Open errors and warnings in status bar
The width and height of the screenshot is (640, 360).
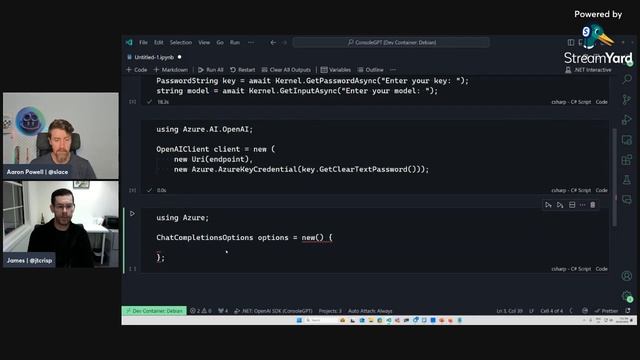201,311
